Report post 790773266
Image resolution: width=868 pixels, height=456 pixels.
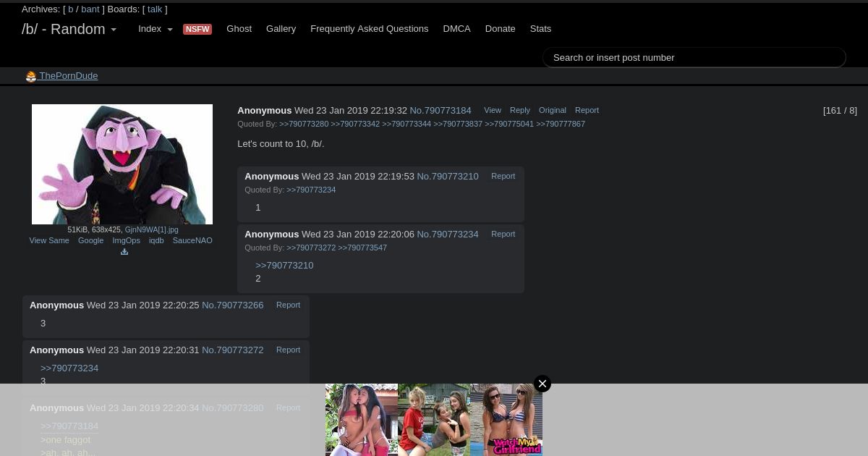(288, 305)
